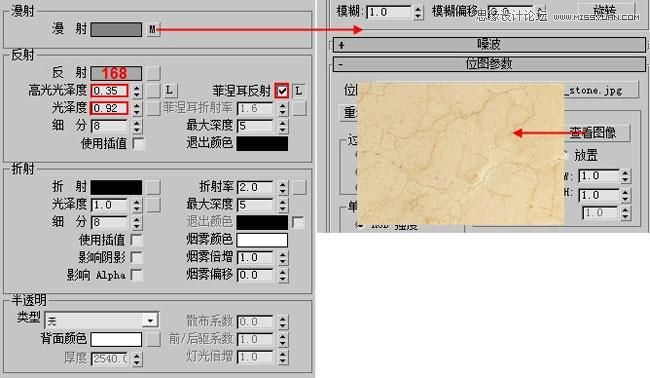The width and height of the screenshot is (650, 378).
Task: Pick the 漫射 gray color swatch
Action: point(116,29)
